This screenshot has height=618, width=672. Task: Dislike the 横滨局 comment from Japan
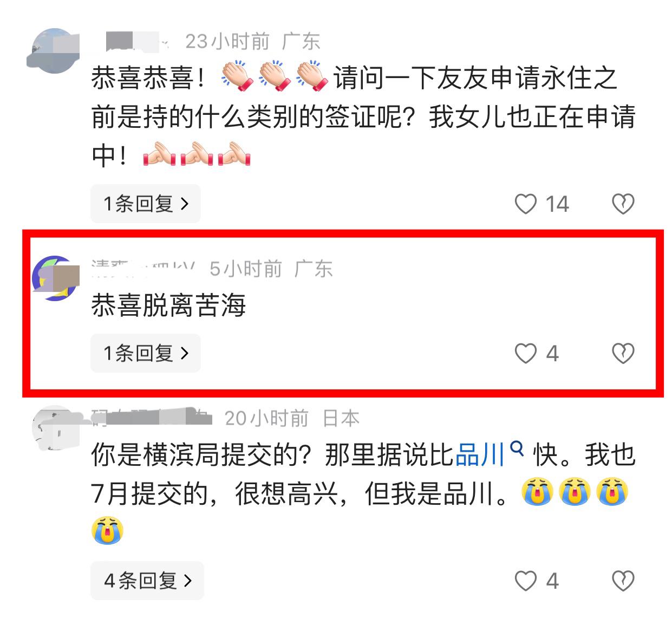(623, 581)
